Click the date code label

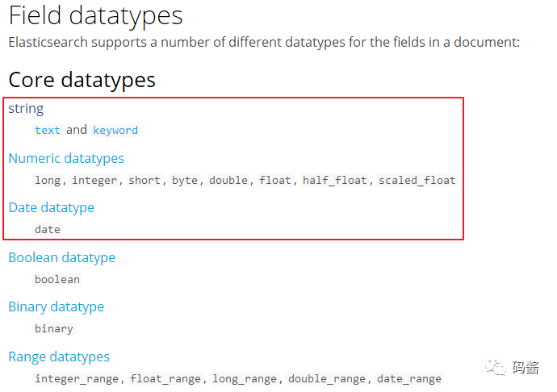pos(48,230)
